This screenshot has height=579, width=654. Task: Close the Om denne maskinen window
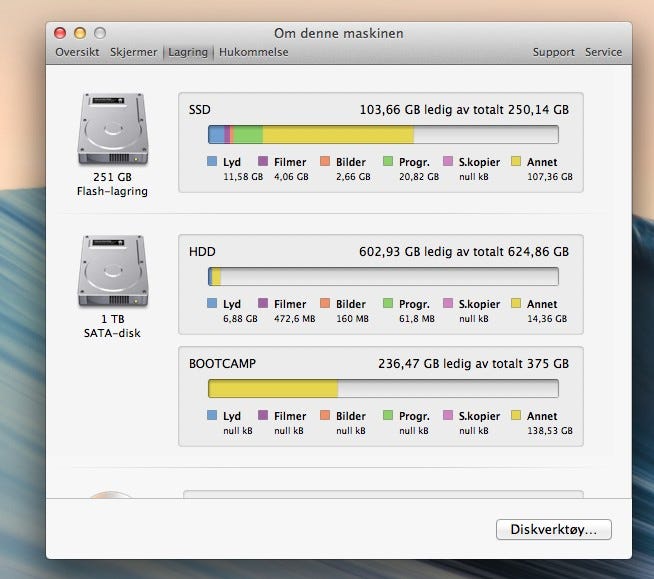coord(62,33)
